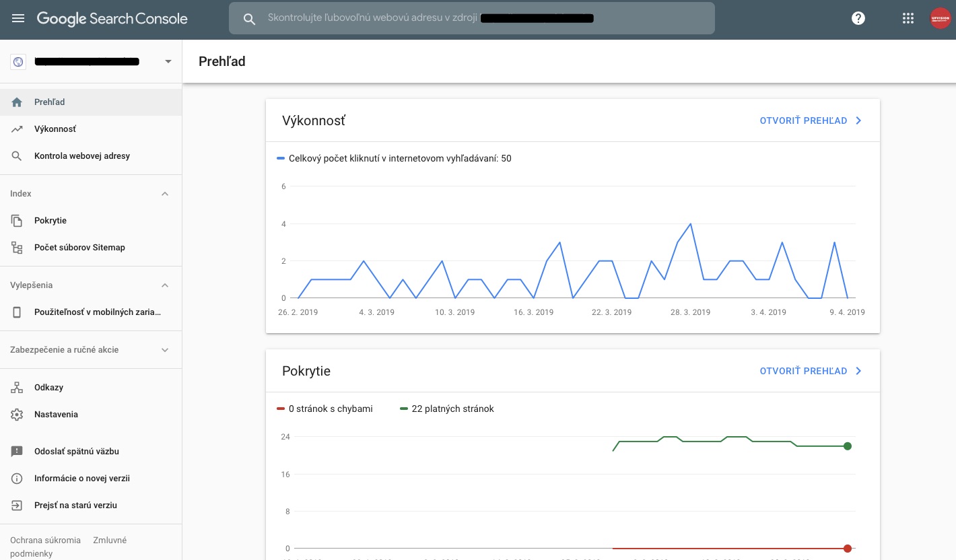
Task: Click the info icon beside Informácie o novej verzii
Action: (x=18, y=479)
